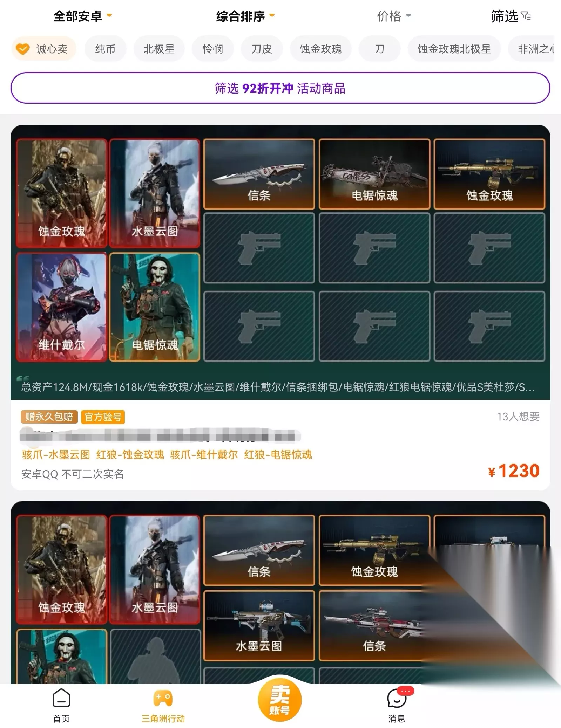
Task: Toggle the 北极星 filter chip
Action: pyautogui.click(x=159, y=49)
